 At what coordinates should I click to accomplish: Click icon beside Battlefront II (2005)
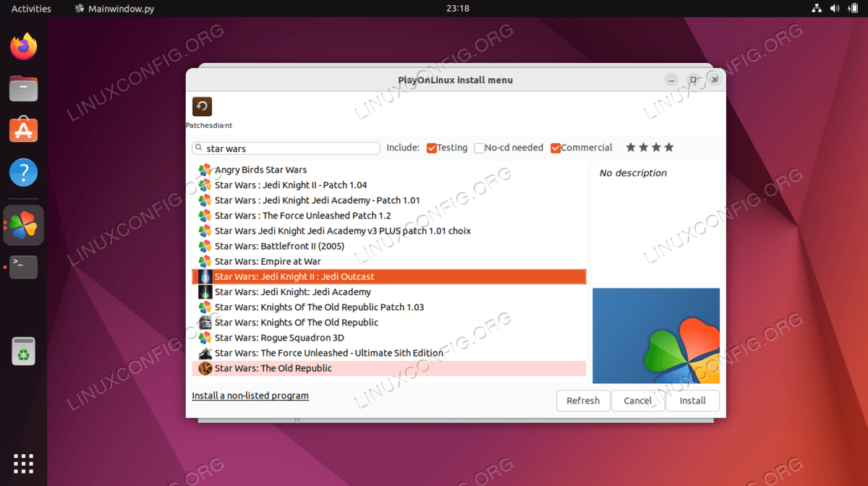tap(205, 246)
